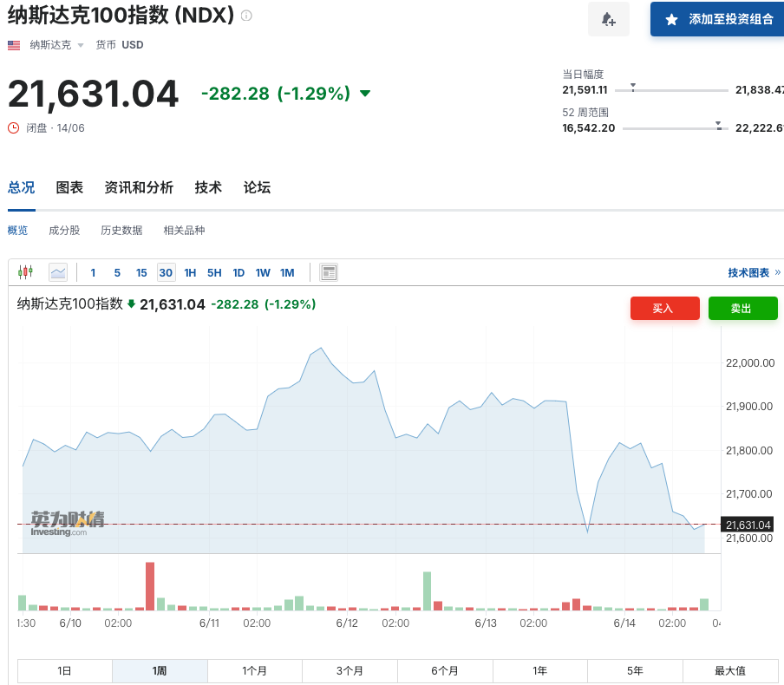Click the 52 周范围 range slider marker
The image size is (784, 685).
[x=718, y=126]
